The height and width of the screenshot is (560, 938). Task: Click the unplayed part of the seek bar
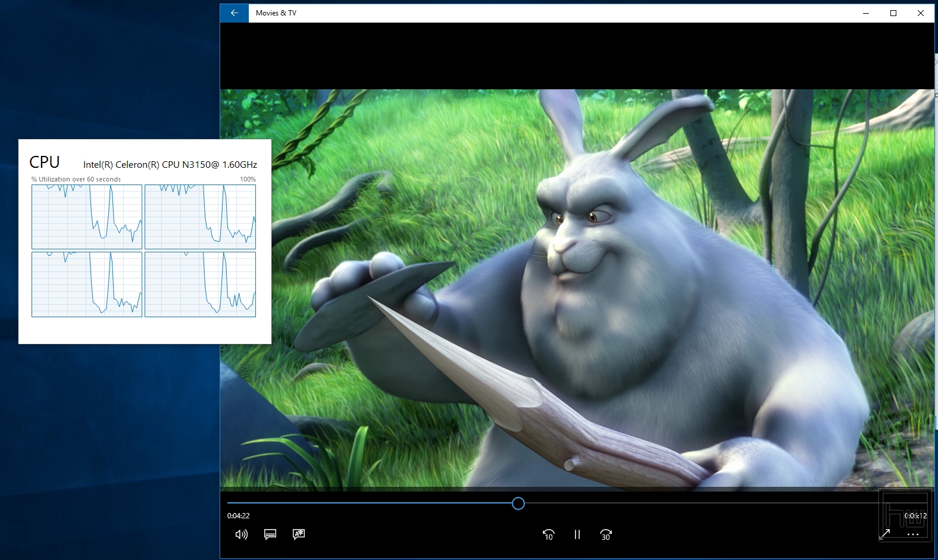click(x=726, y=503)
